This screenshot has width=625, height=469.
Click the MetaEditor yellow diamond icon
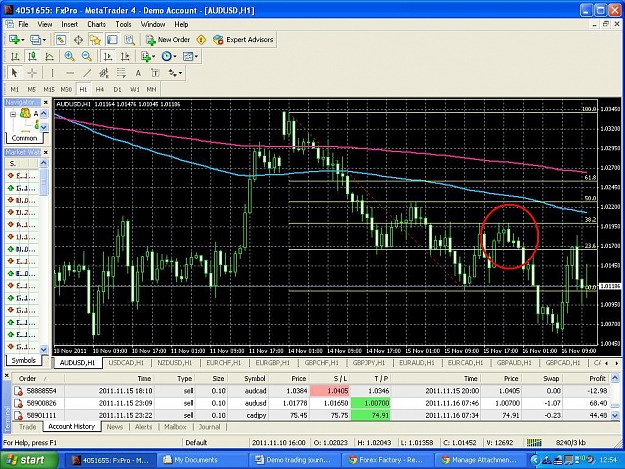point(201,39)
